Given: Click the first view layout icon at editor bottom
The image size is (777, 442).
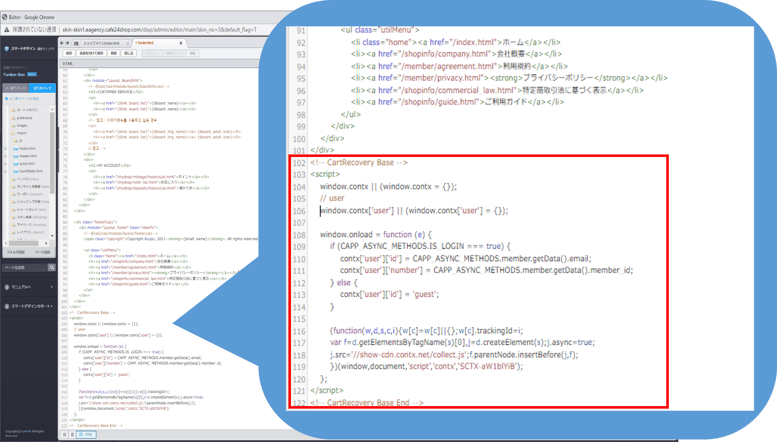Looking at the screenshot, I should click(64, 435).
